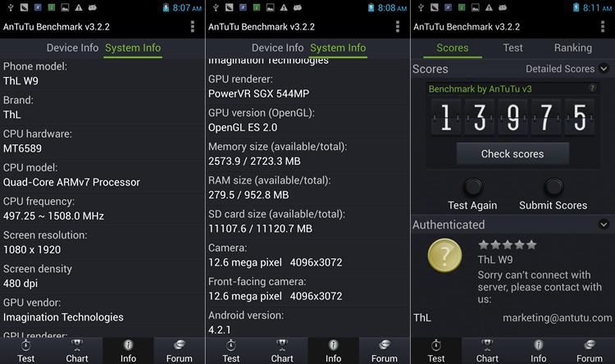Viewport: 615px width, 364px height.
Task: Tap picture notification icon in right status bar
Action: pos(476,7)
